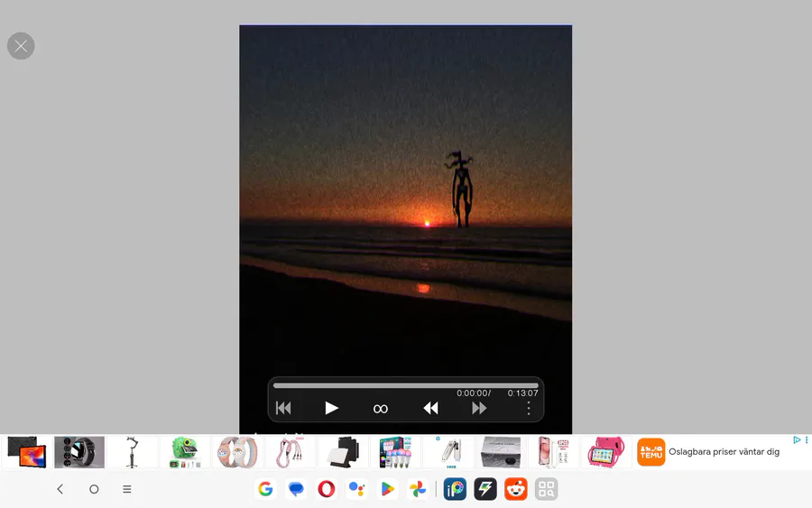The image size is (812, 508).
Task: Open the 'Oslagbara priser väntar dig' ad link
Action: click(724, 451)
